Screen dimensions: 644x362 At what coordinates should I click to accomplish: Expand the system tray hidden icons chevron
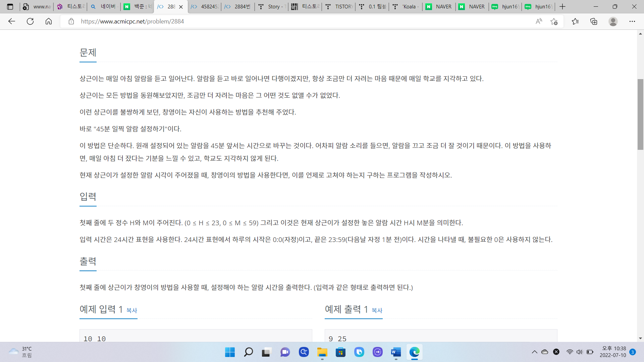click(x=534, y=352)
